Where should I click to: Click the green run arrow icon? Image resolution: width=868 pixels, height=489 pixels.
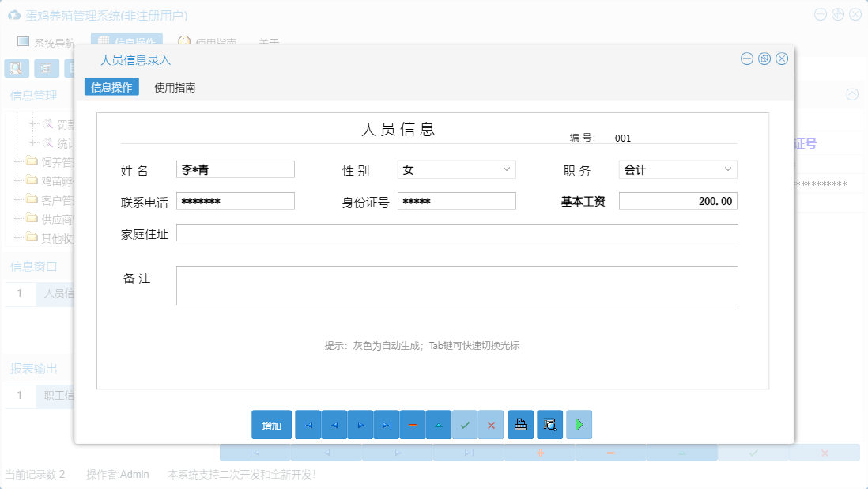click(579, 425)
